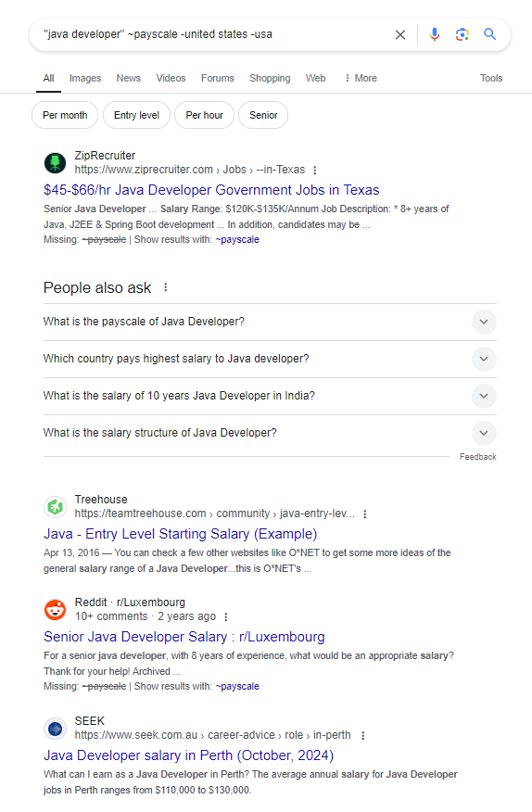
Task: Click the Reddit site favicon
Action: [55, 610]
